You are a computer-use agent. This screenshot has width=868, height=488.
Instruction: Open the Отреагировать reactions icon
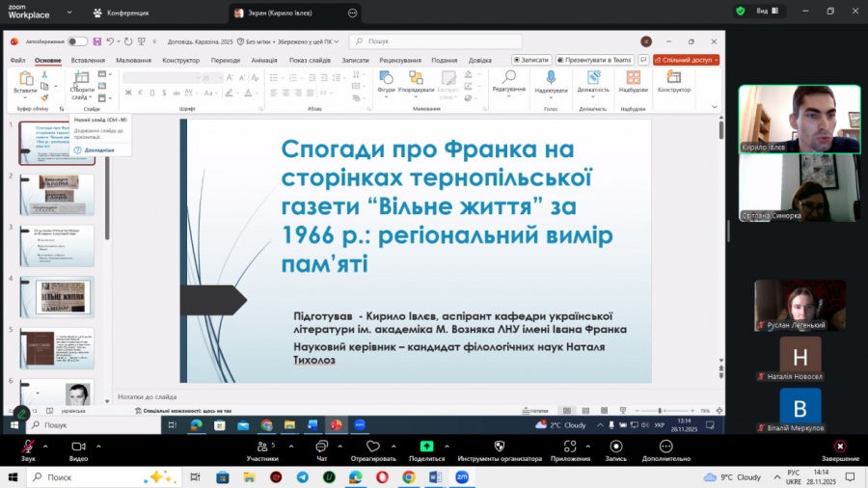(x=372, y=447)
